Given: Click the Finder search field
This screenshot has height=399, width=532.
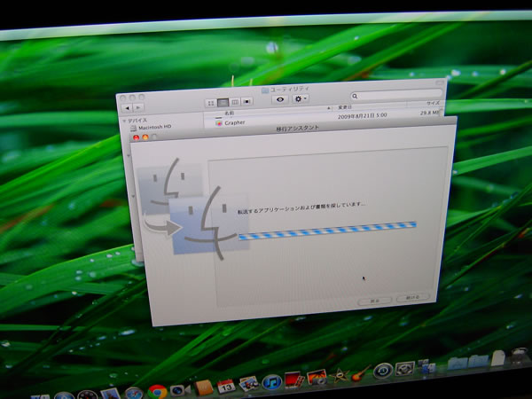Looking at the screenshot, I should click(x=396, y=95).
